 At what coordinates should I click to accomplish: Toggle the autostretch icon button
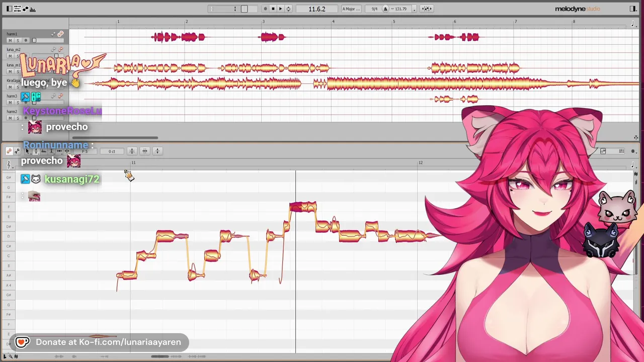[427, 9]
